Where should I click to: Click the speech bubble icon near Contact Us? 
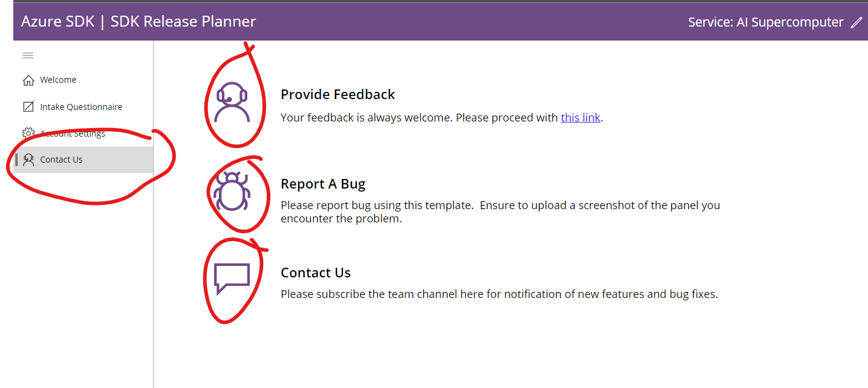coord(233,277)
